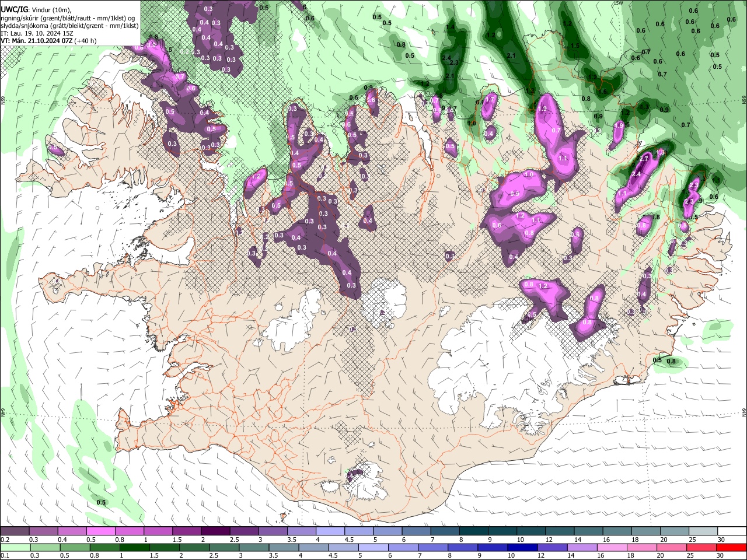747x560 pixels.
Task: Click the '0.5' value over the sea southwest of Iceland
Action: 101,502
